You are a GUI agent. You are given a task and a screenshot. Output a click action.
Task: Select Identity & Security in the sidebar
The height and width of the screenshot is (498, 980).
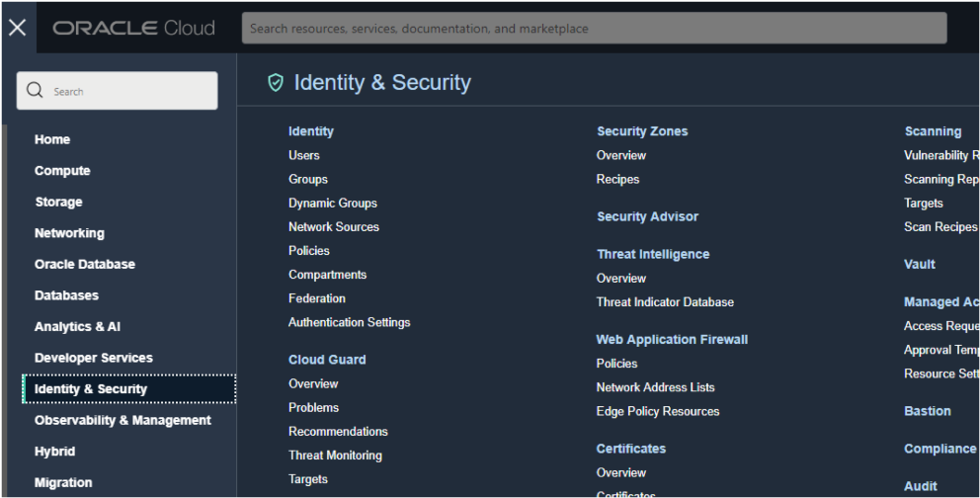(128, 388)
